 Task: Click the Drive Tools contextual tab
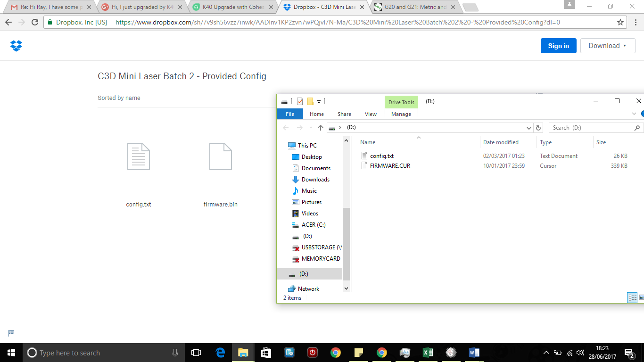click(401, 102)
